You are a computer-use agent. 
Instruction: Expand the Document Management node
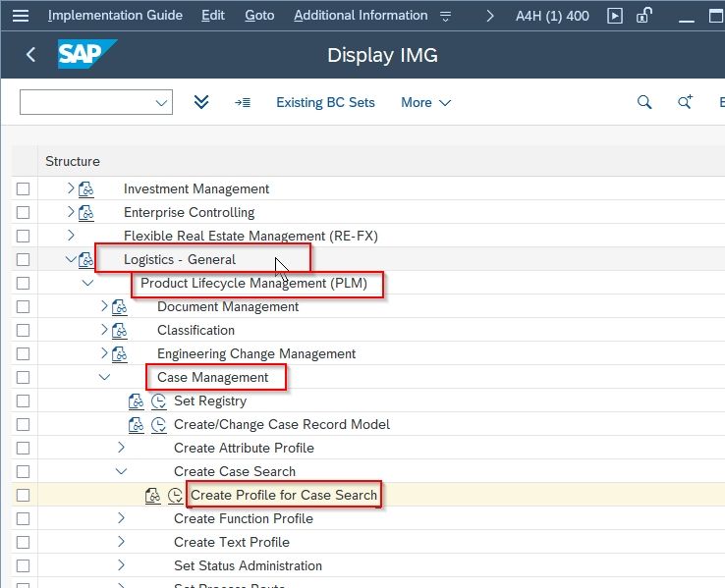point(104,305)
